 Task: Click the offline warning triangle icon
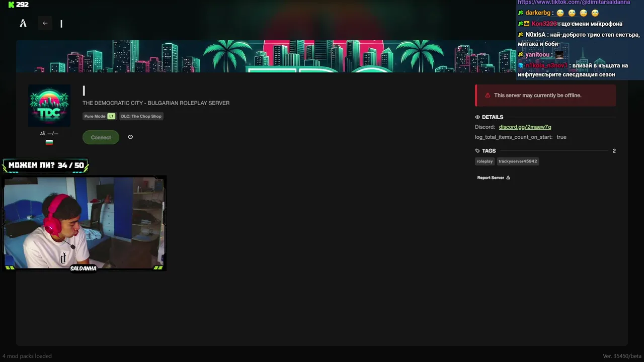click(487, 96)
